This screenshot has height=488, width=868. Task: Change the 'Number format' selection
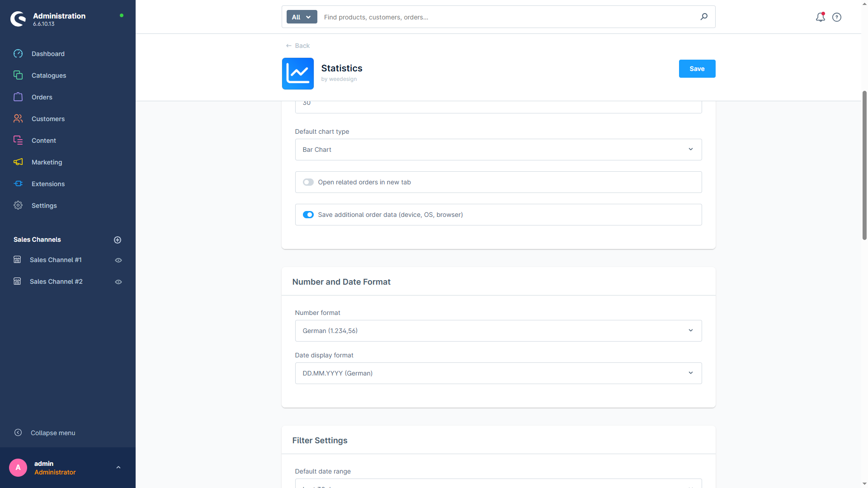(498, 331)
